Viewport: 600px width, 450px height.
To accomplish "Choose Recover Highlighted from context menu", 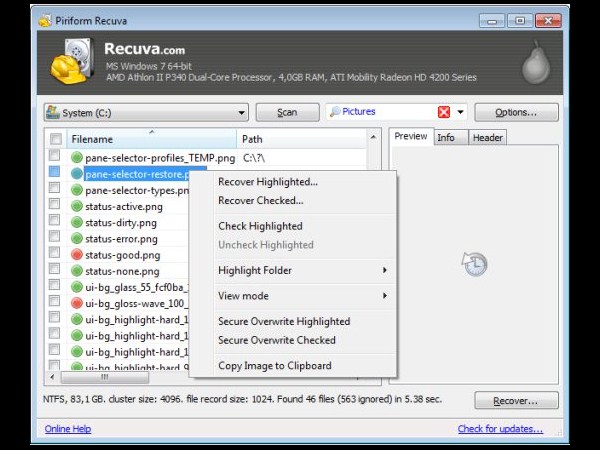I will (268, 182).
